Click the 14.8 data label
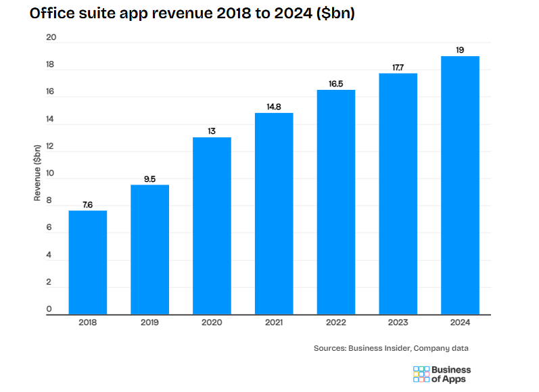This screenshot has height=392, width=539. tap(274, 105)
